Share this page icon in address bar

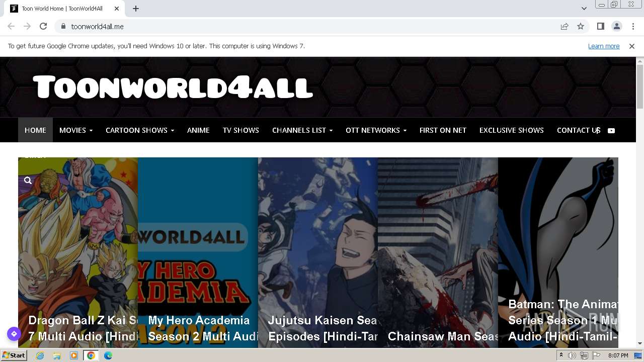(565, 26)
